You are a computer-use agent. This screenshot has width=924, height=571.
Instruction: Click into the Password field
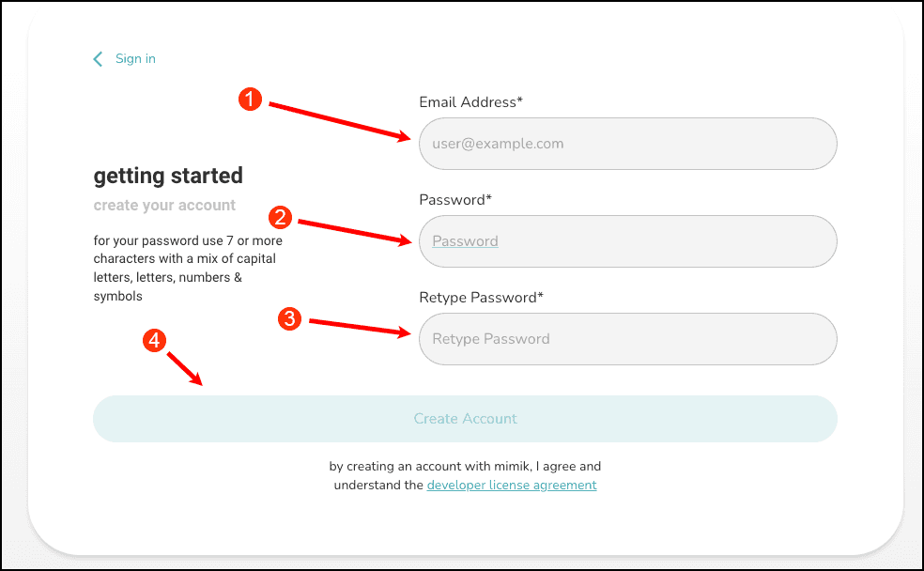[627, 241]
